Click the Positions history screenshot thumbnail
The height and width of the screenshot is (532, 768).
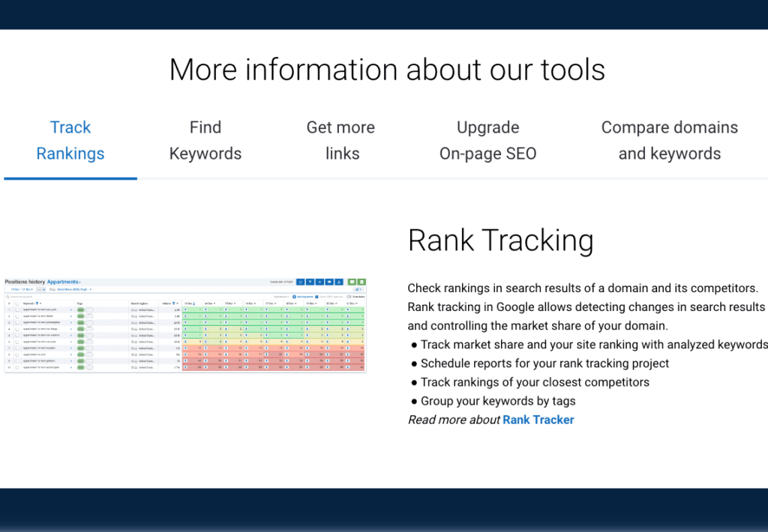185,325
